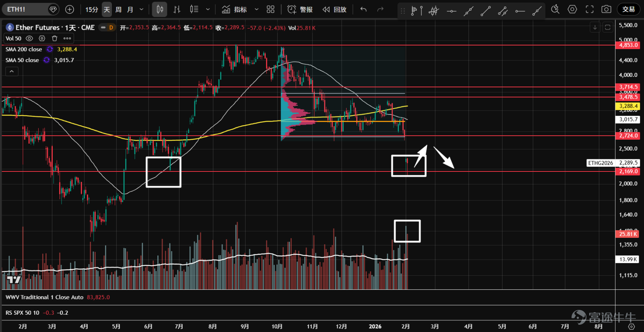Grab the favorites drawing toolbar handle
The image size is (644, 332).
click(x=402, y=11)
